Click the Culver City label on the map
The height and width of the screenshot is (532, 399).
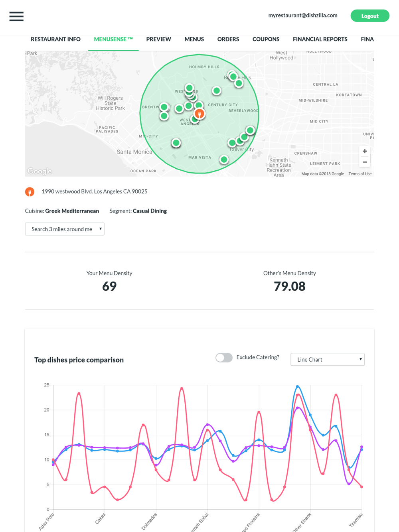[242, 150]
